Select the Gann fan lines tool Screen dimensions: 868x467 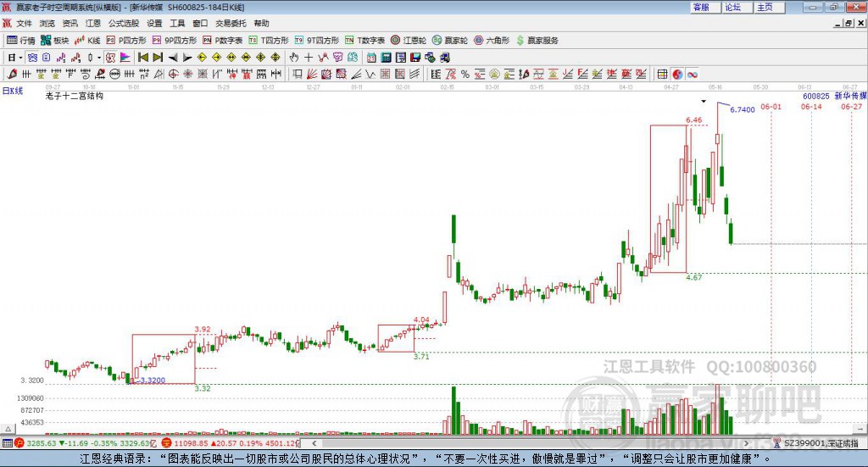coord(312,74)
